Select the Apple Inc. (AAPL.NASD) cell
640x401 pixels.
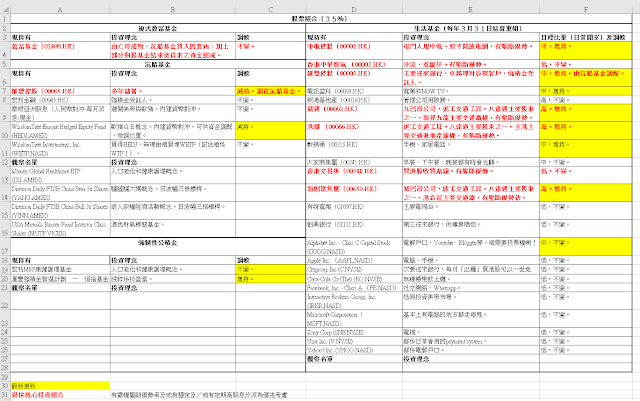(354, 261)
